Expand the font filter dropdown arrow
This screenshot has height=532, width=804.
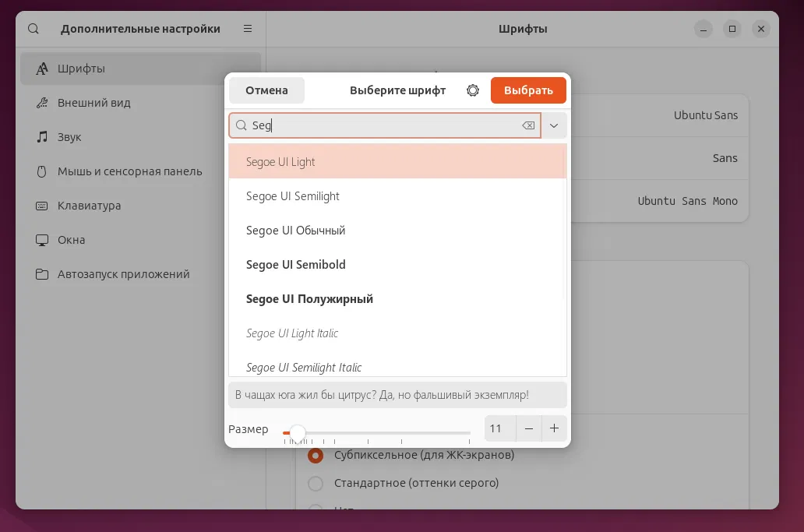pyautogui.click(x=554, y=125)
